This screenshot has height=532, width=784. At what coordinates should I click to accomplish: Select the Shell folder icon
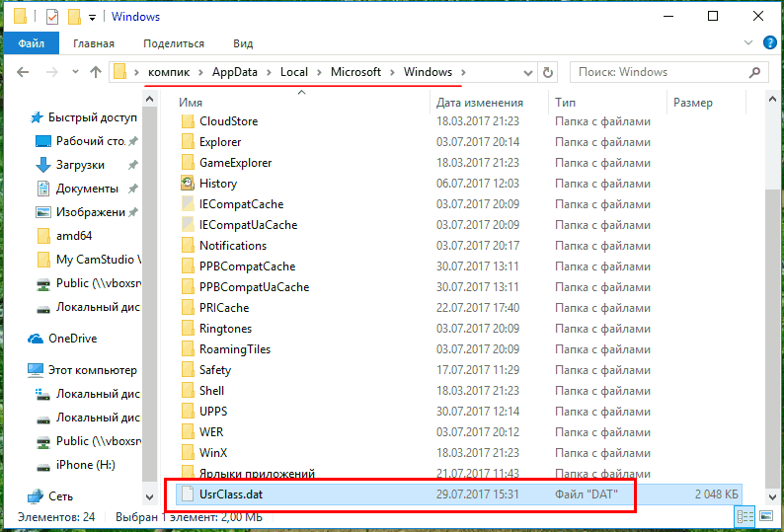click(x=188, y=391)
